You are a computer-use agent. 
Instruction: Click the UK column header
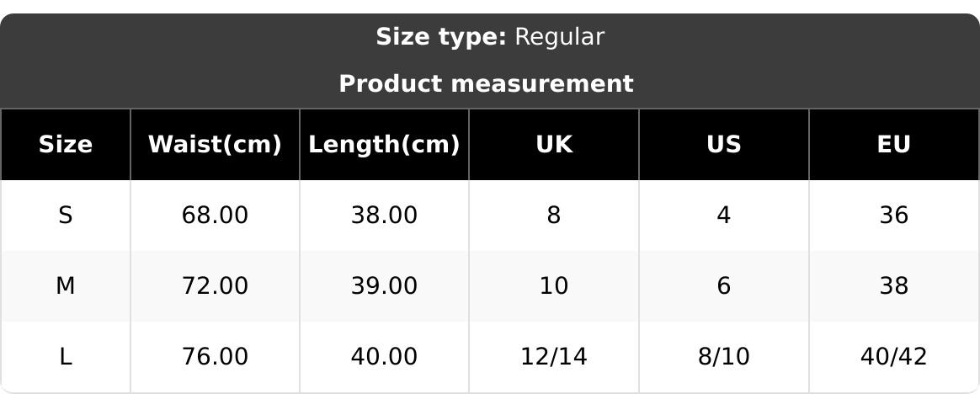pos(554,145)
